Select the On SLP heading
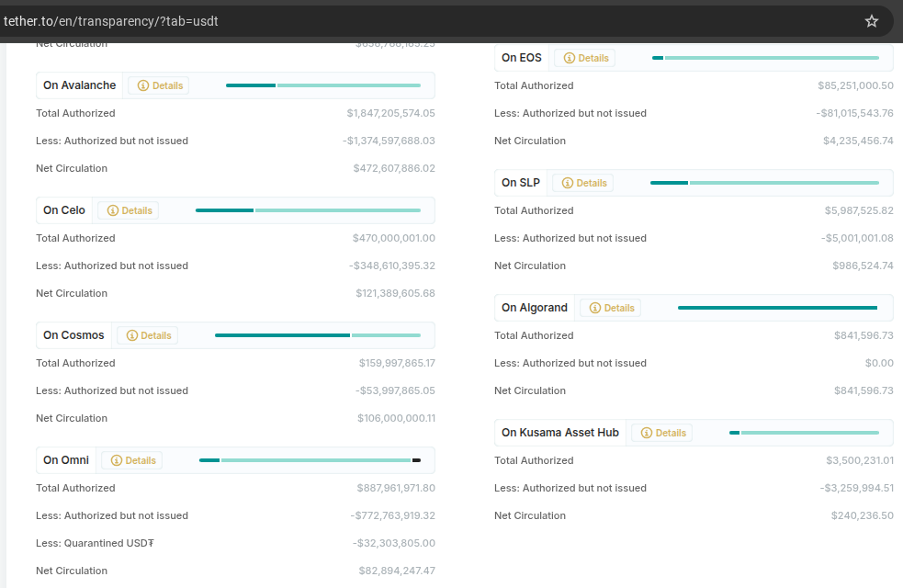This screenshot has height=588, width=903. (x=521, y=183)
